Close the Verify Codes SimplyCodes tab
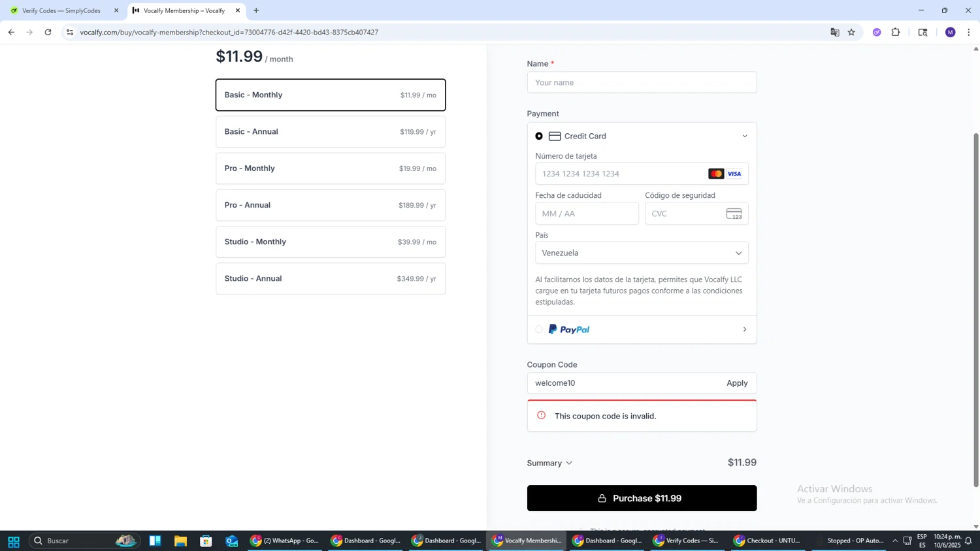980x551 pixels. coord(116,10)
